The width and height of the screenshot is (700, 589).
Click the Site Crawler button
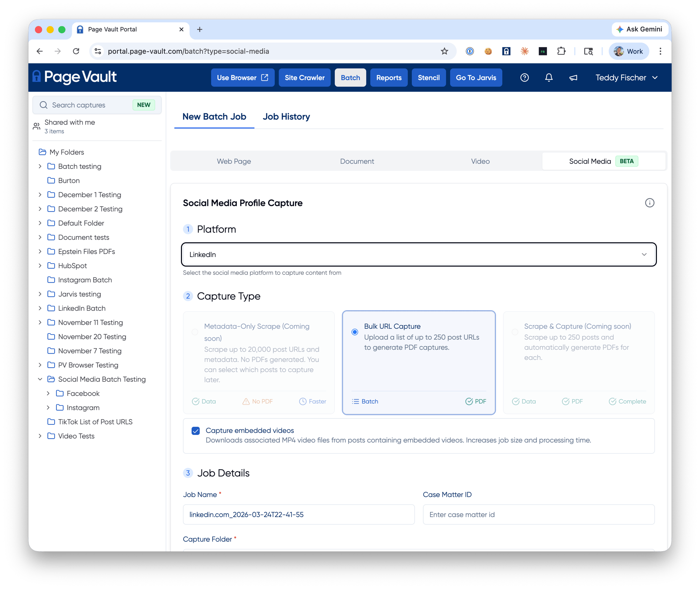coord(304,78)
